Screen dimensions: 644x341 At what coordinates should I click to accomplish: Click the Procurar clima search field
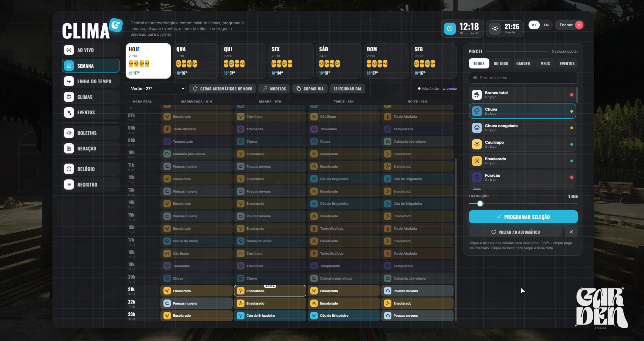(x=523, y=78)
